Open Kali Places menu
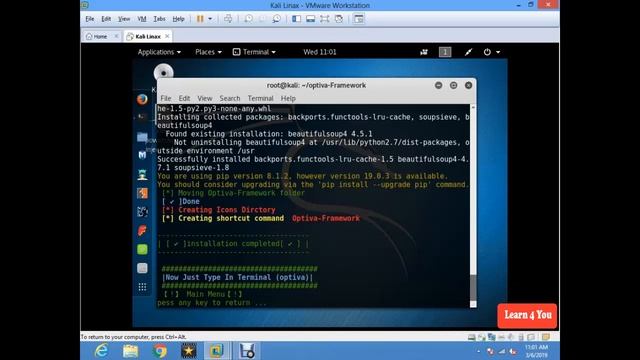Screen dimensions: 640x360 pyautogui.click(x=208, y=52)
